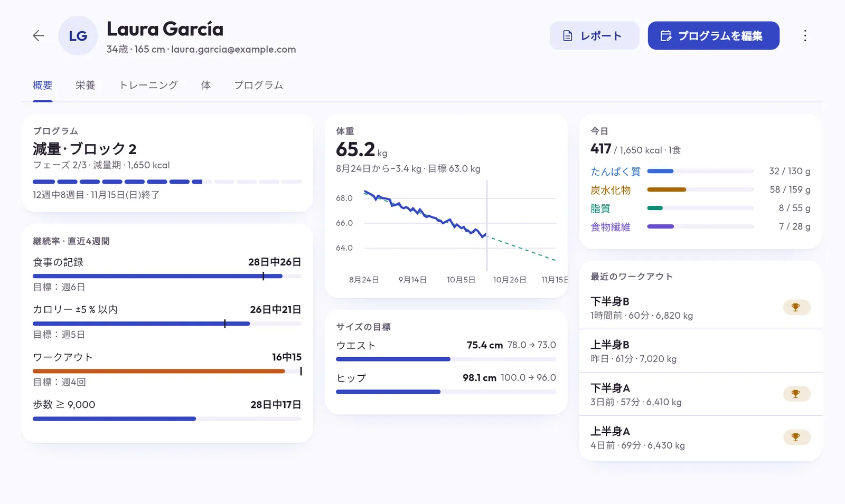Click the 28日中26日 meal log count

[275, 262]
